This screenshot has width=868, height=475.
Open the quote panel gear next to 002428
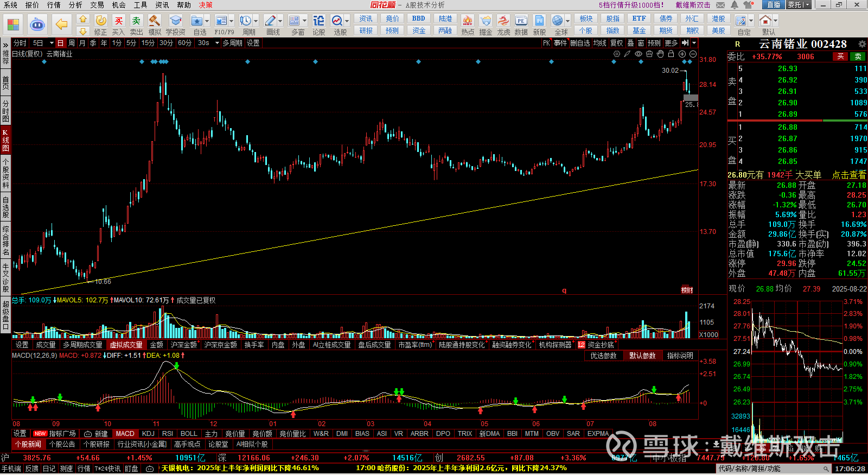(862, 44)
